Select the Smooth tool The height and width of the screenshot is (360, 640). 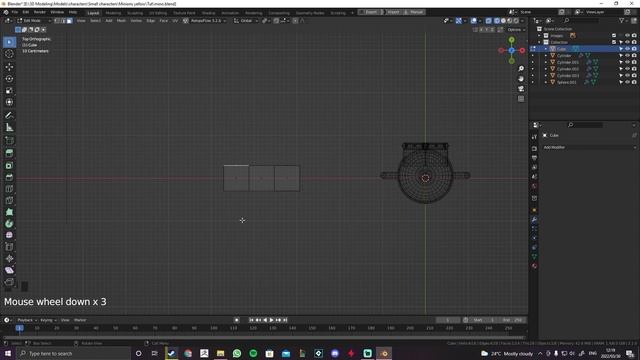(9, 235)
